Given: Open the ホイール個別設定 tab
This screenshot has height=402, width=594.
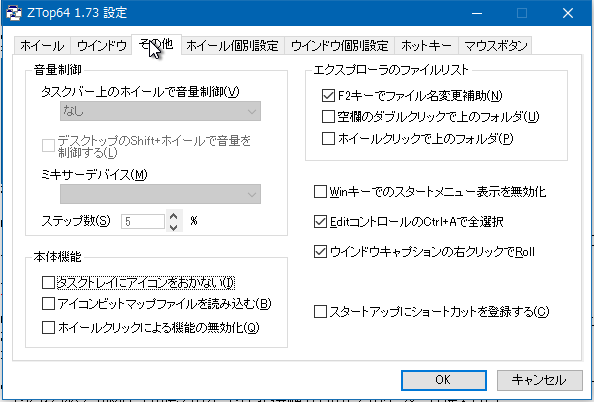Looking at the screenshot, I should pyautogui.click(x=233, y=46).
